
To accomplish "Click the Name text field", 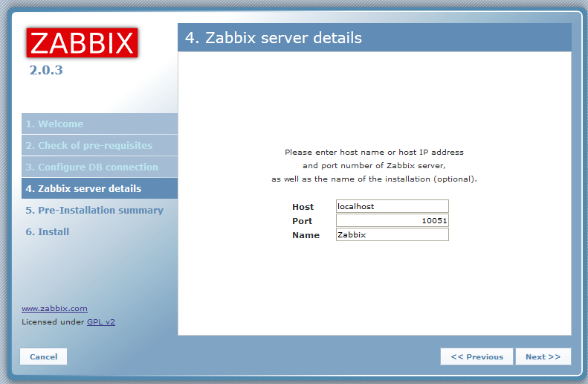I will (x=392, y=235).
